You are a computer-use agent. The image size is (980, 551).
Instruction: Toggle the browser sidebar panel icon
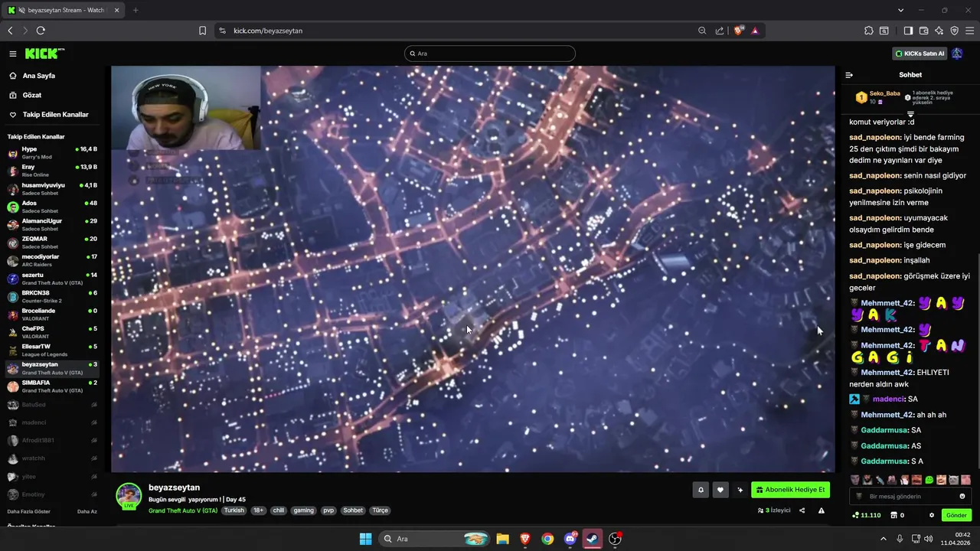(908, 31)
